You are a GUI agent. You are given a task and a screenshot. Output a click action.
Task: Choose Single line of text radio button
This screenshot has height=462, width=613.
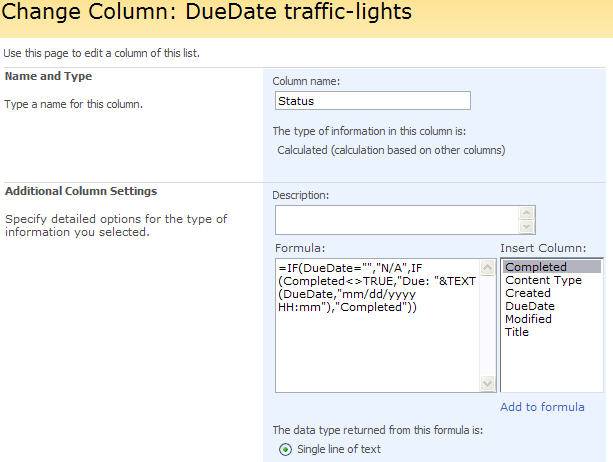point(285,449)
